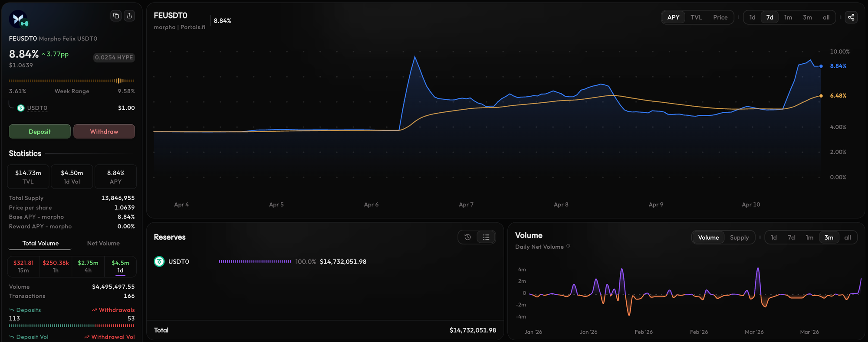Screen dimensions: 868x342
Task: Click the 1d Vol statistic card
Action: [x=72, y=177]
